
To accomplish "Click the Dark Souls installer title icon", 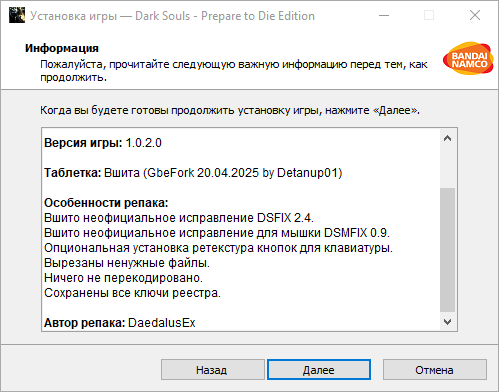I will (x=17, y=15).
